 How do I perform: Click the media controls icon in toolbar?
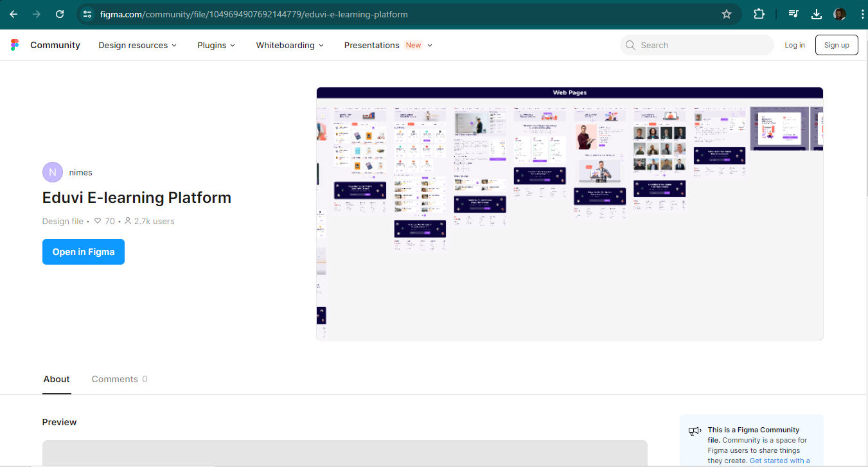pos(793,13)
